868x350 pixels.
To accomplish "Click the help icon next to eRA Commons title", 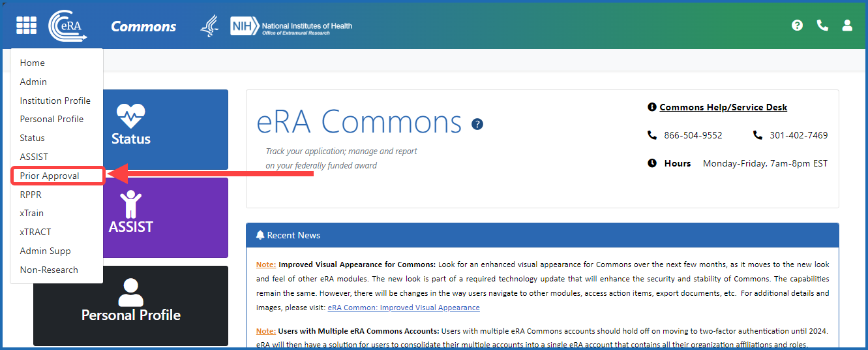I will 477,124.
